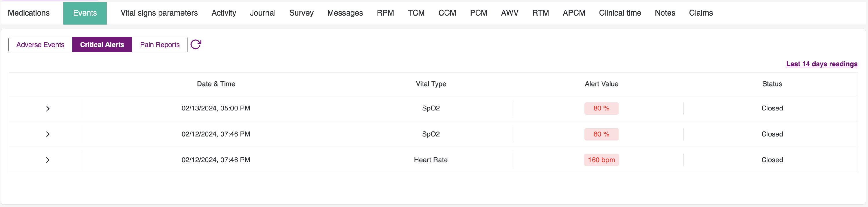The height and width of the screenshot is (207, 868).
Task: Open the Clinical time tab
Action: 620,13
